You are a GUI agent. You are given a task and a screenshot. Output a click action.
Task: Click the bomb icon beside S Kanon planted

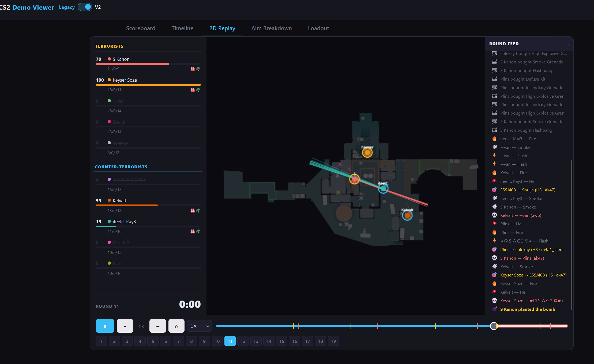tap(494, 309)
